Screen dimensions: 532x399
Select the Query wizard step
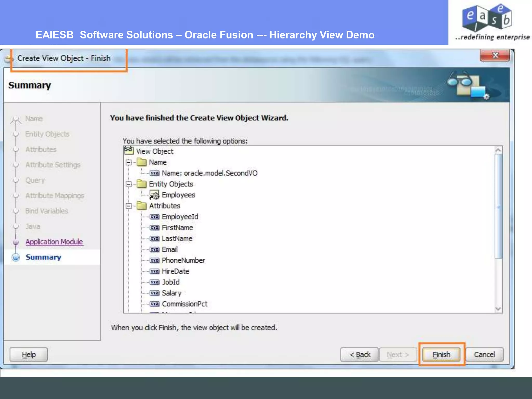tap(35, 180)
